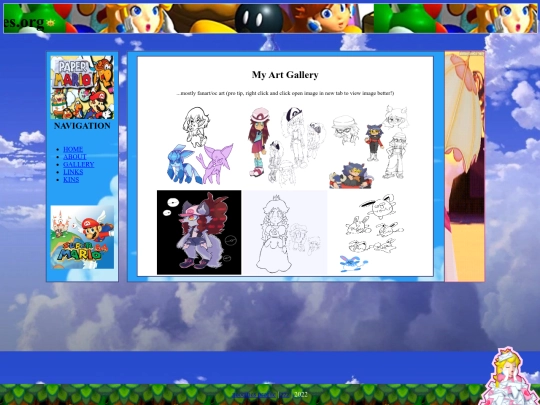Click the tall anime banner image on right
The width and height of the screenshot is (540, 405).
point(465,167)
